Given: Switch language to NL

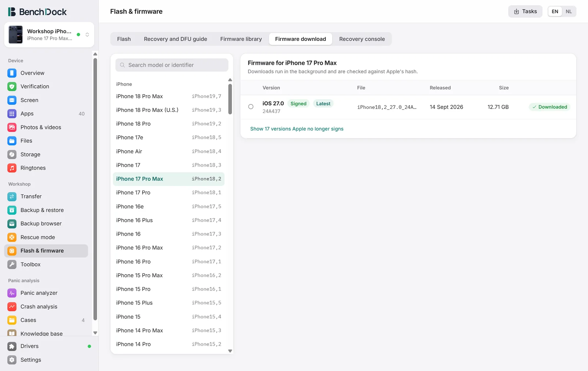Looking at the screenshot, I should (x=569, y=11).
